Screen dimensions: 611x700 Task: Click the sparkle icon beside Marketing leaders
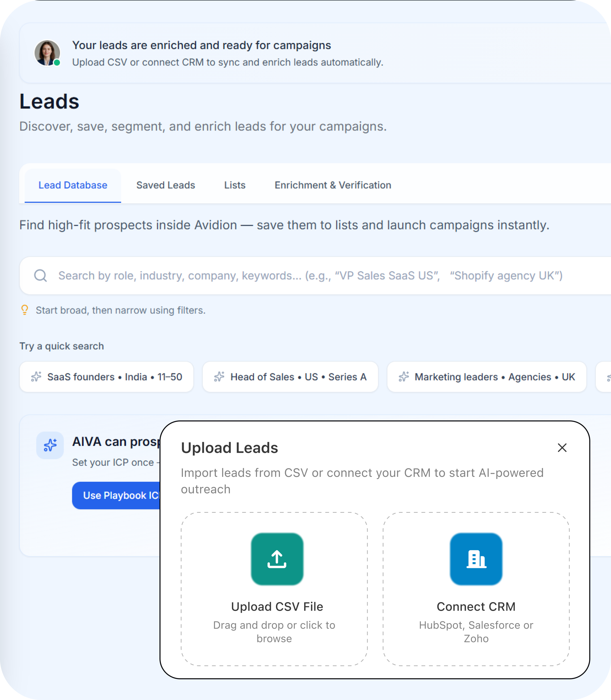[x=404, y=377]
